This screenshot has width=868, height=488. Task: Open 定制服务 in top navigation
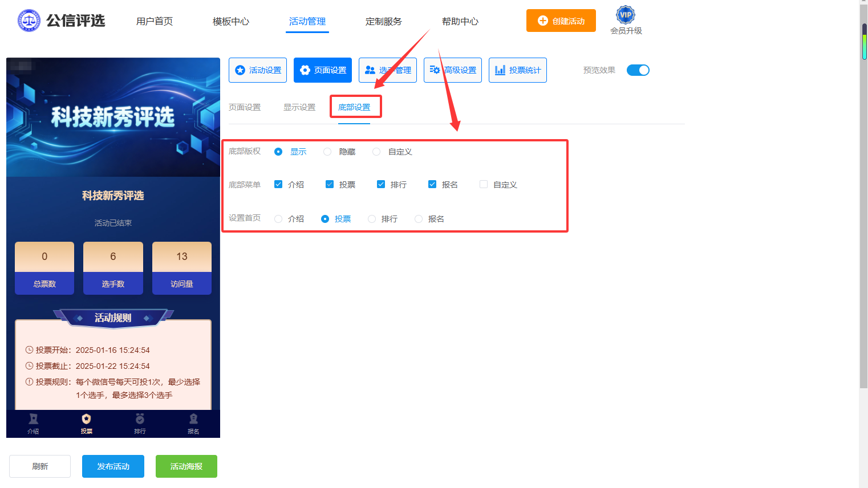click(384, 21)
